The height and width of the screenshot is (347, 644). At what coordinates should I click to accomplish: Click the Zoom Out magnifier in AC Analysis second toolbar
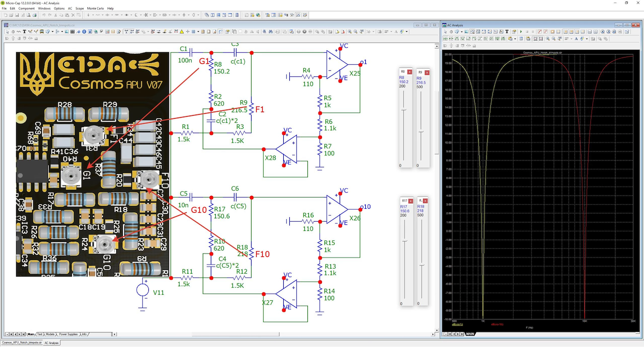pyautogui.click(x=553, y=39)
